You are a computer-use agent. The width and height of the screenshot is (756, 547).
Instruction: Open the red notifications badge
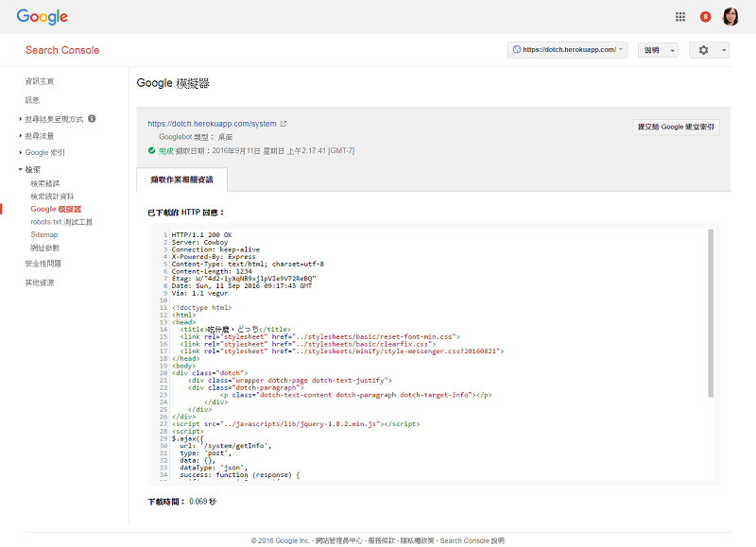pos(705,17)
